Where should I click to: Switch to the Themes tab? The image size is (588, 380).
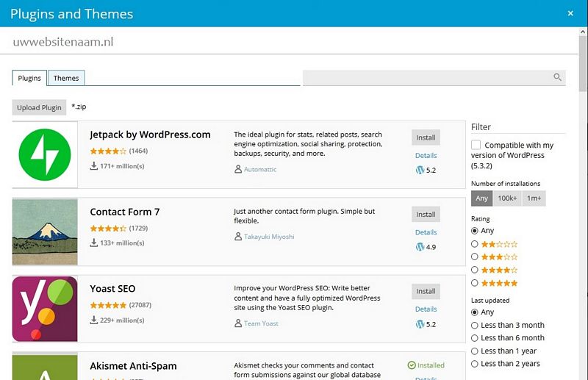coord(66,78)
